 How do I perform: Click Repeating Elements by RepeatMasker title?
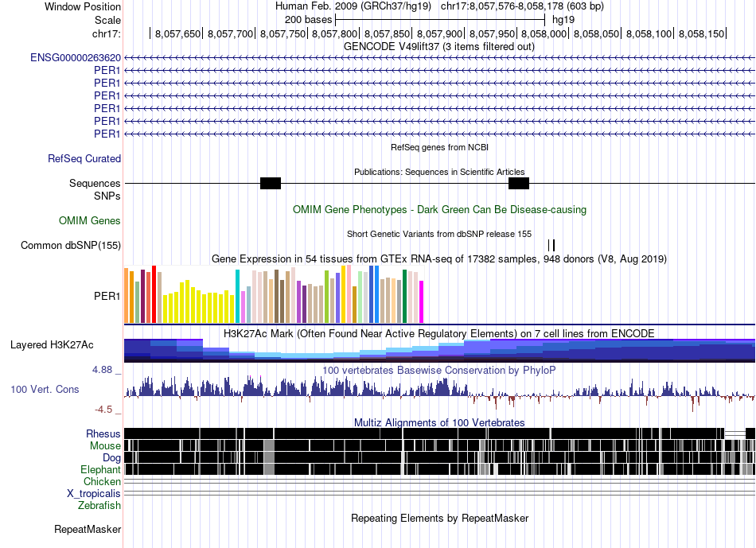(x=440, y=518)
